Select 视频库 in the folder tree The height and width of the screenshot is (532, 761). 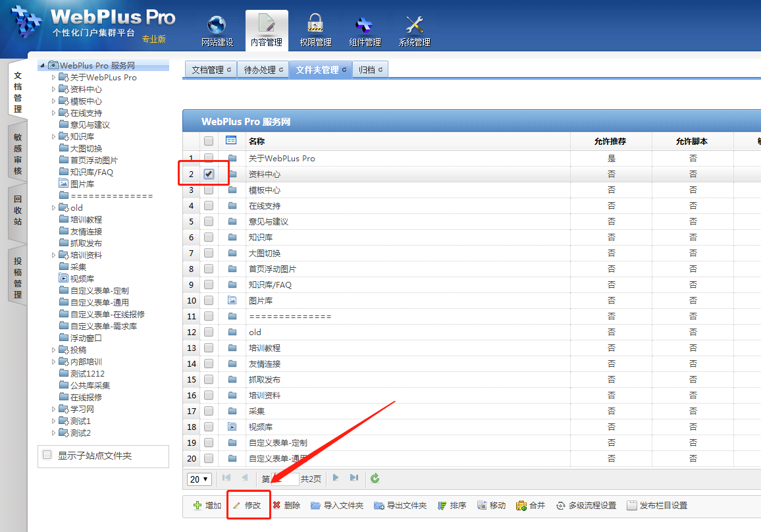pyautogui.click(x=82, y=279)
